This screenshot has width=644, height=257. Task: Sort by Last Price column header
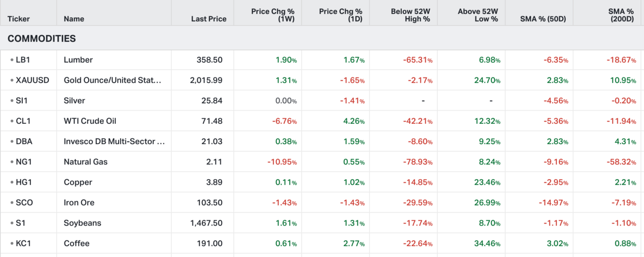click(x=208, y=19)
